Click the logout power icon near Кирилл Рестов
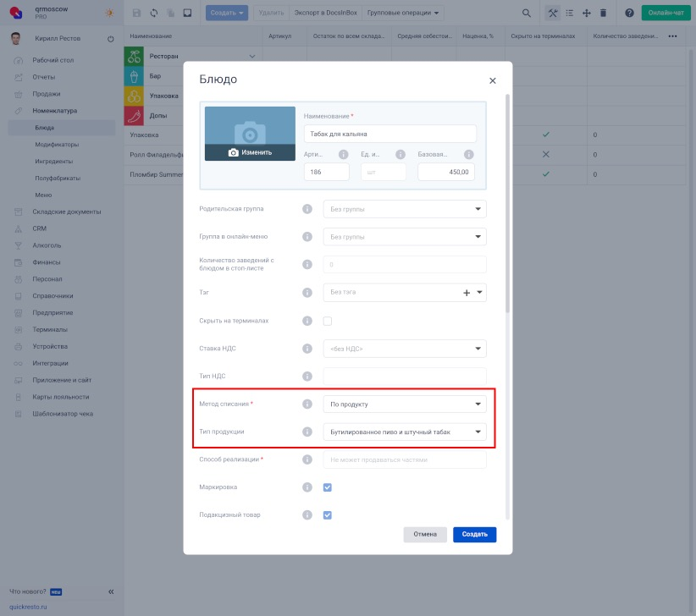696x616 pixels. point(111,39)
